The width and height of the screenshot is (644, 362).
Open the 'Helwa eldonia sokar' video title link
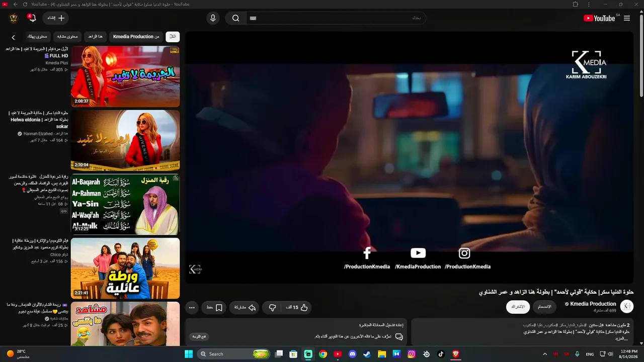[x=38, y=120]
